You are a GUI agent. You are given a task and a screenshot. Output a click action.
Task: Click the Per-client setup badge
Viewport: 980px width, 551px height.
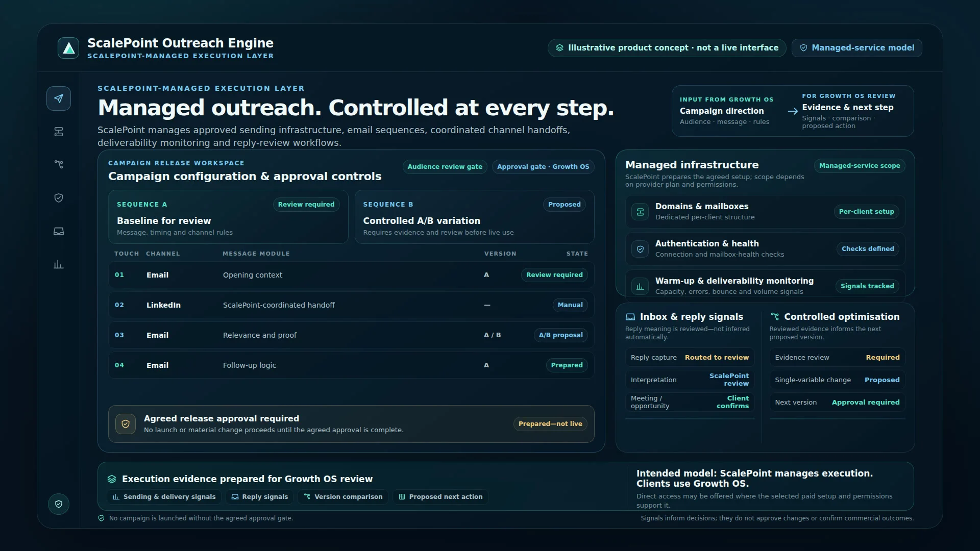[x=867, y=212]
